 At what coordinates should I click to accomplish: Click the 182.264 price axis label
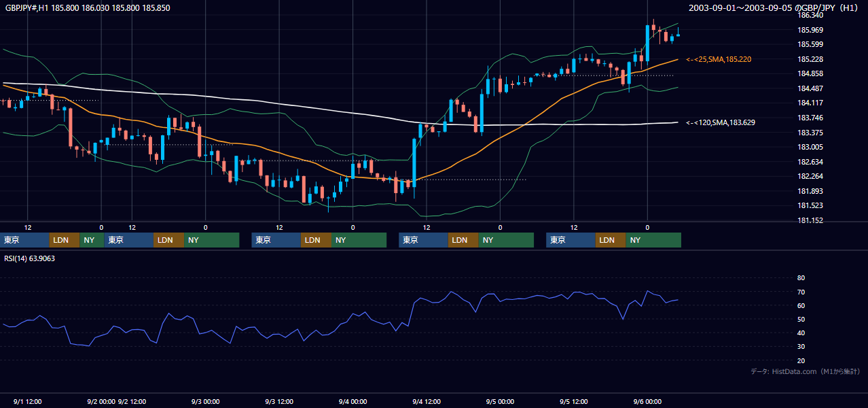pos(810,177)
